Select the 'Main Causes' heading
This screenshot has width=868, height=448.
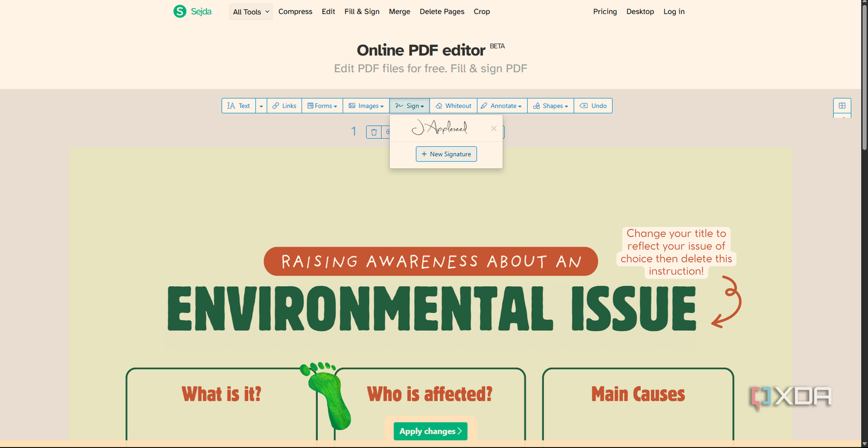click(x=638, y=394)
